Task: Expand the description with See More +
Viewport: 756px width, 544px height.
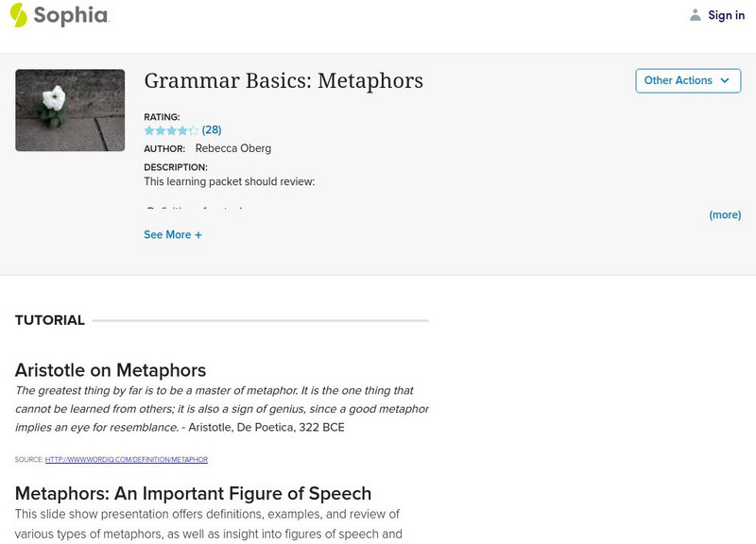Action: tap(173, 234)
